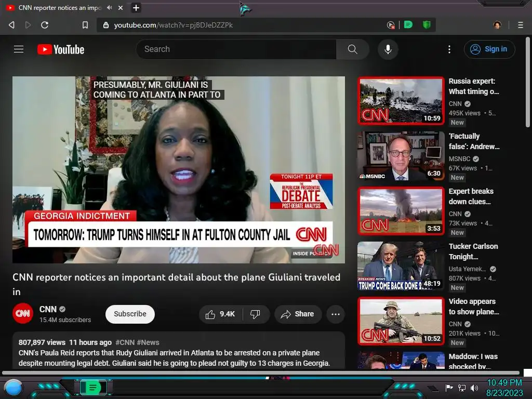Focus the YouTube Search field

pos(236,49)
